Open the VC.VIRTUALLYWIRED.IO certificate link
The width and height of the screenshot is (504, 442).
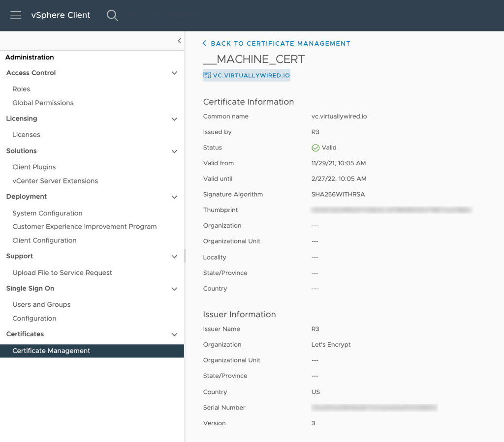click(251, 75)
